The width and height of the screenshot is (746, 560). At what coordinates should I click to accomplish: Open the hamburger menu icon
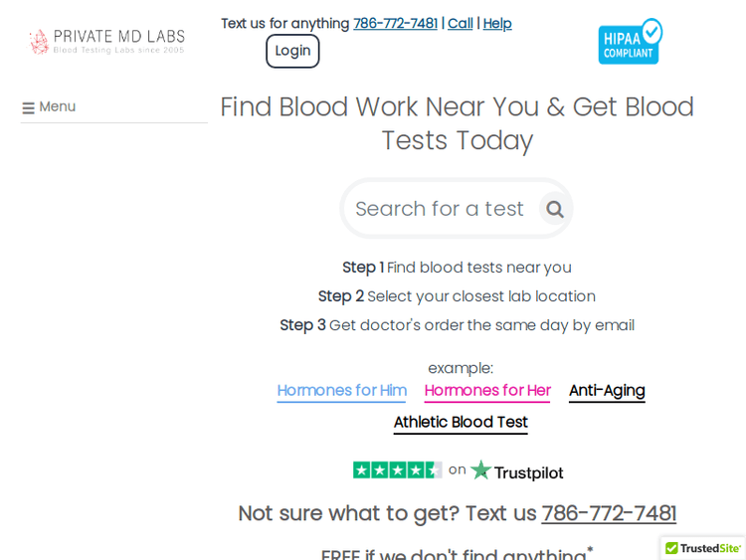tap(28, 107)
